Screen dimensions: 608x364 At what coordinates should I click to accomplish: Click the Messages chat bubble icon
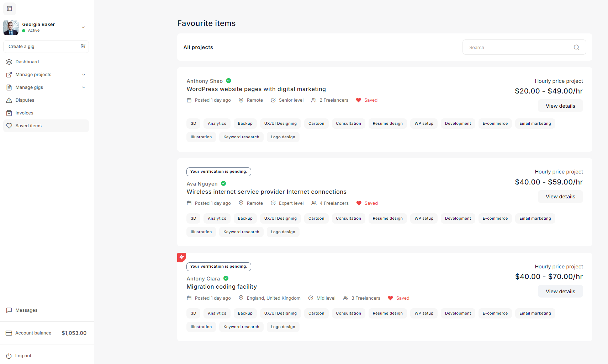9,310
